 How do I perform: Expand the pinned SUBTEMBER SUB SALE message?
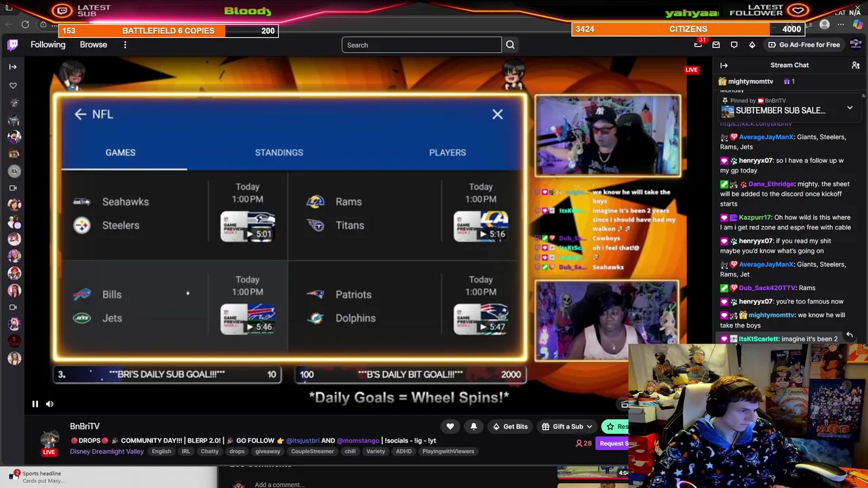pos(850,108)
